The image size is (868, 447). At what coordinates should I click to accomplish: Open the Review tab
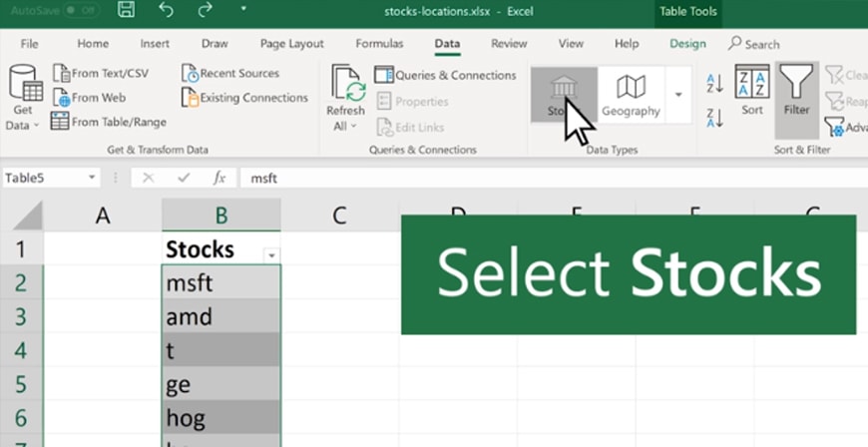(509, 44)
